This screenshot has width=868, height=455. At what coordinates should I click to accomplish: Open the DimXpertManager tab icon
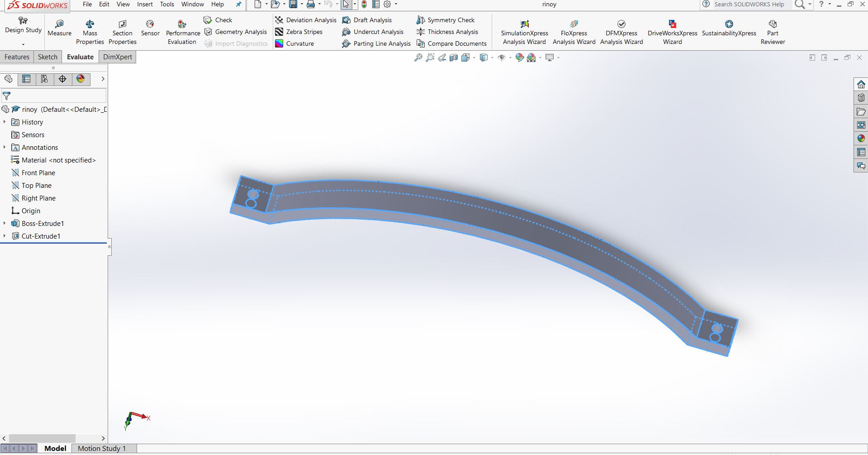point(62,79)
